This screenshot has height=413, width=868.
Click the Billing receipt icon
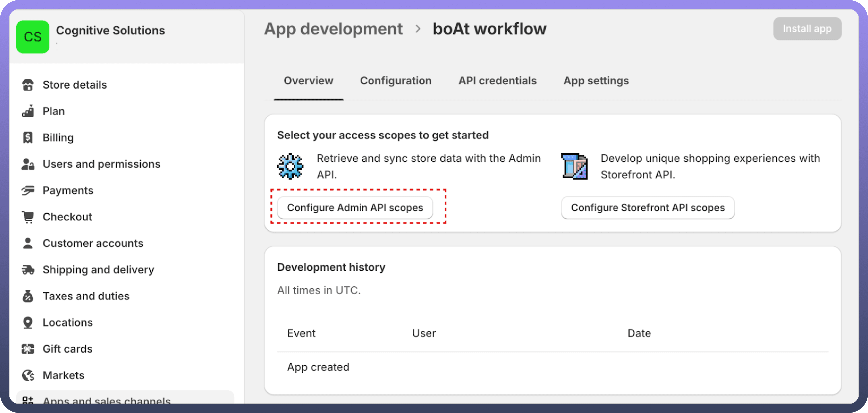(28, 137)
